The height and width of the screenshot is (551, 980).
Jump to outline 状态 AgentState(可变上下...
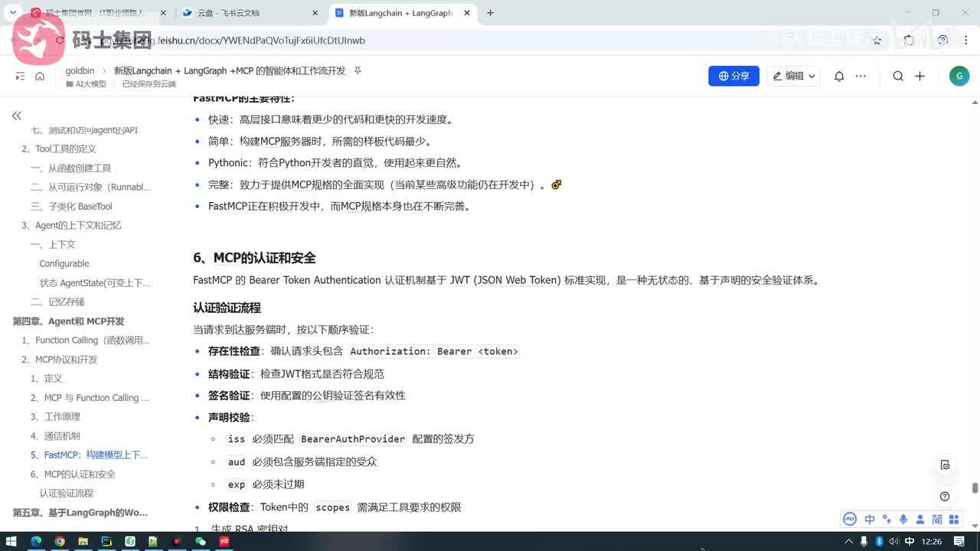point(95,282)
